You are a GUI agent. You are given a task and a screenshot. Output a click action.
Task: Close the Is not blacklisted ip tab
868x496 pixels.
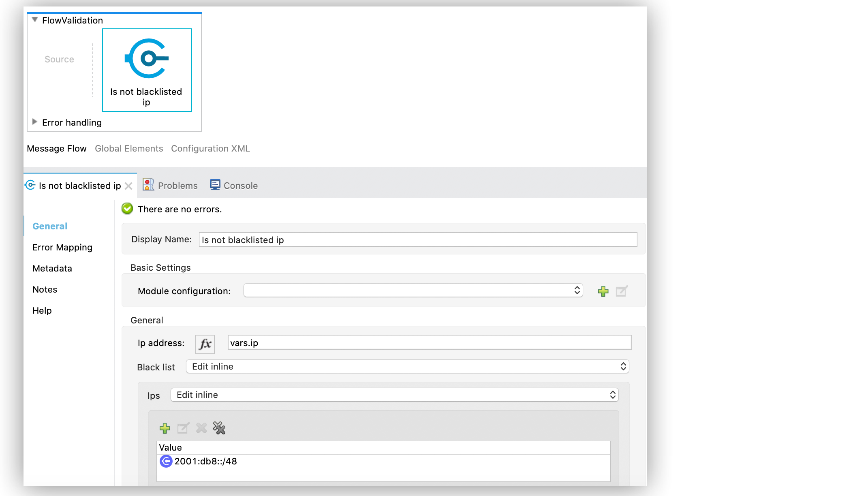click(128, 186)
